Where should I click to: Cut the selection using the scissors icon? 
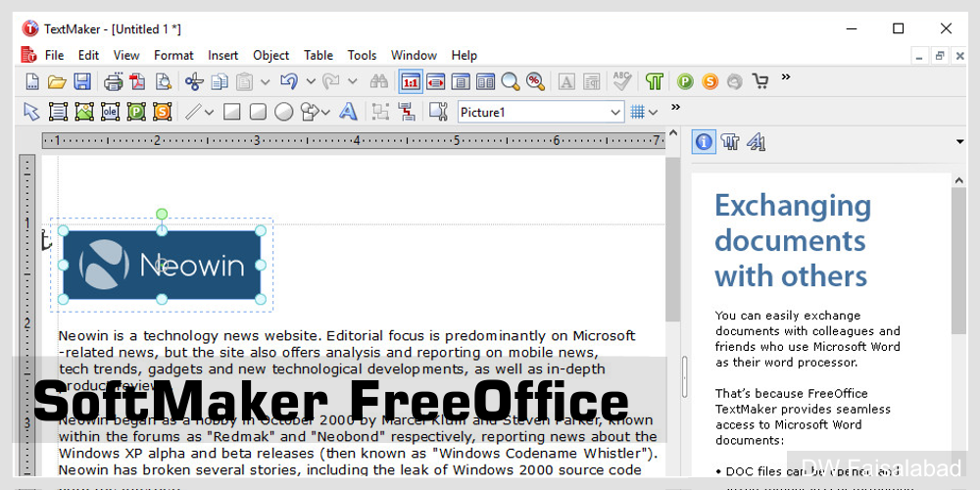[x=194, y=81]
